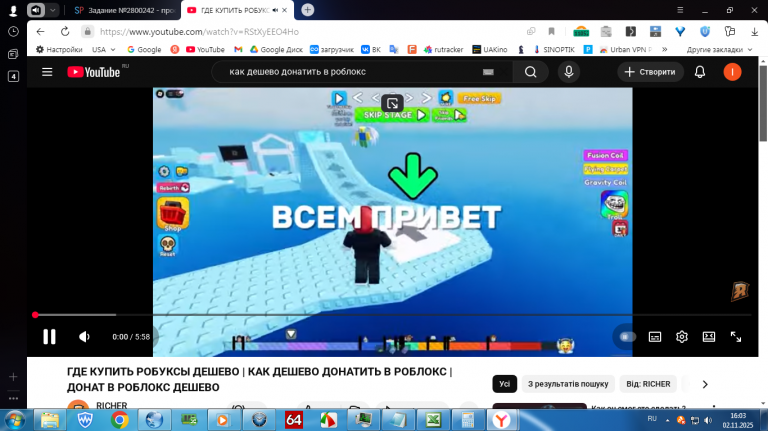
Task: Open the rutracker bookmark
Action: 443,49
